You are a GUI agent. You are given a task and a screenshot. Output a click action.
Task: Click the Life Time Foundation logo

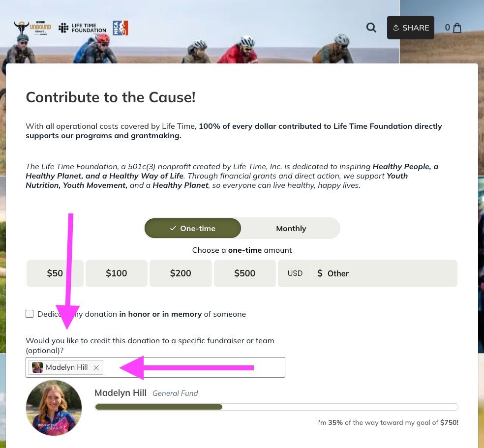click(x=83, y=28)
